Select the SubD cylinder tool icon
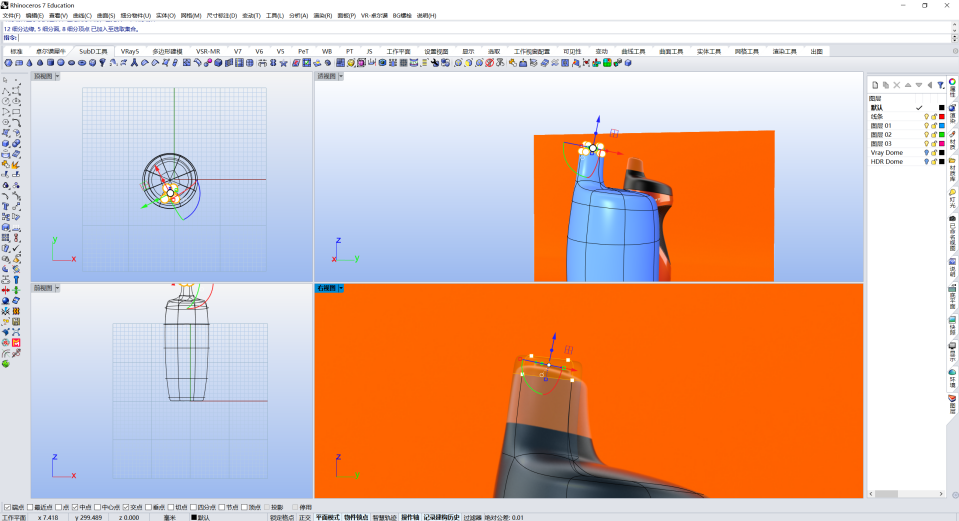Image resolution: width=959 pixels, height=521 pixels. point(50,63)
